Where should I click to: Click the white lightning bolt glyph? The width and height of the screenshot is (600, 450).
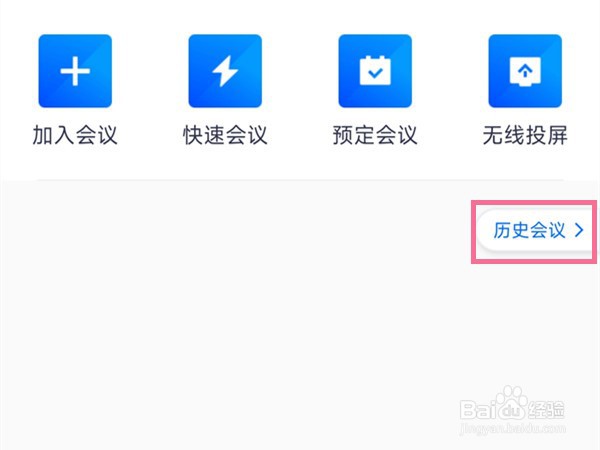(x=225, y=71)
